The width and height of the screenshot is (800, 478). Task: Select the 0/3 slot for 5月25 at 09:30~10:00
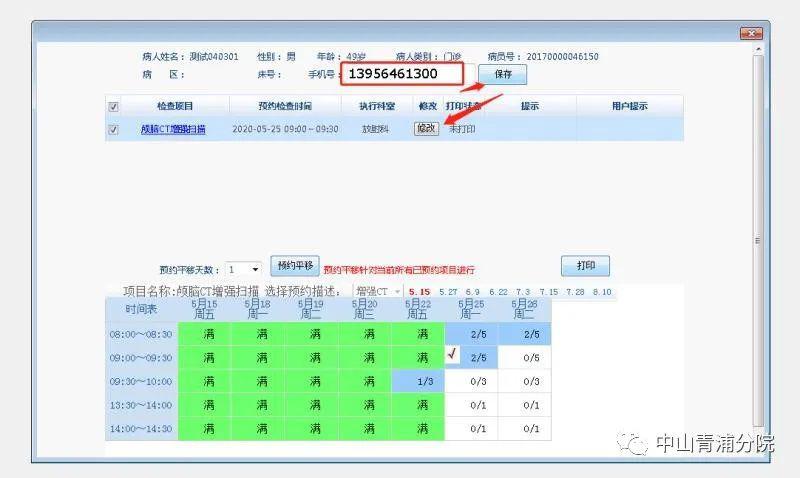pyautogui.click(x=471, y=381)
